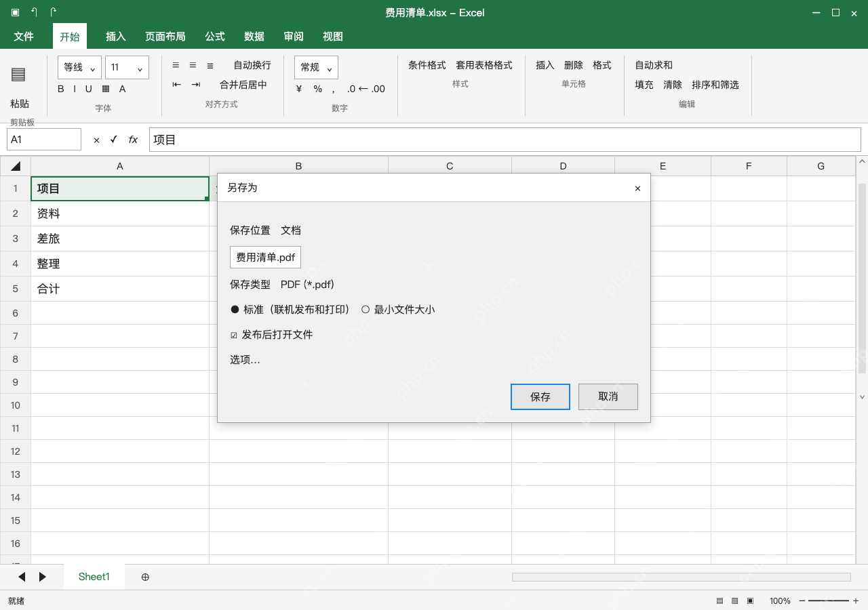Open the 保存类型 PDF (*.pdf) selector
This screenshot has width=868, height=610.
point(307,284)
